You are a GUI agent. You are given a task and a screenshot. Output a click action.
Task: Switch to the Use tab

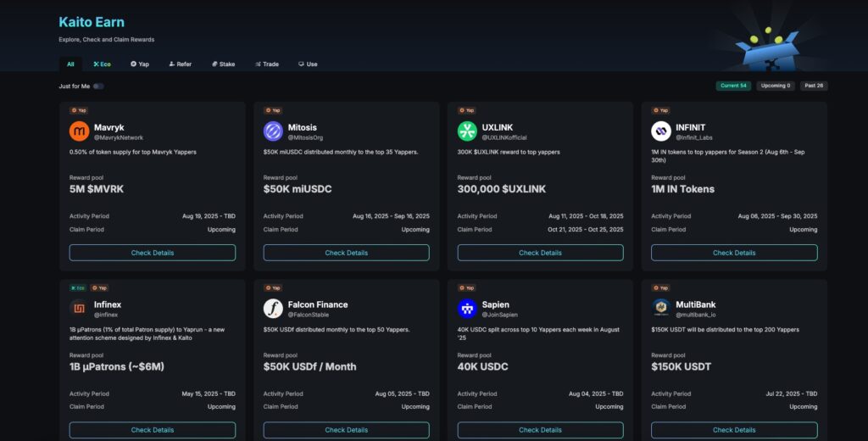pos(308,64)
